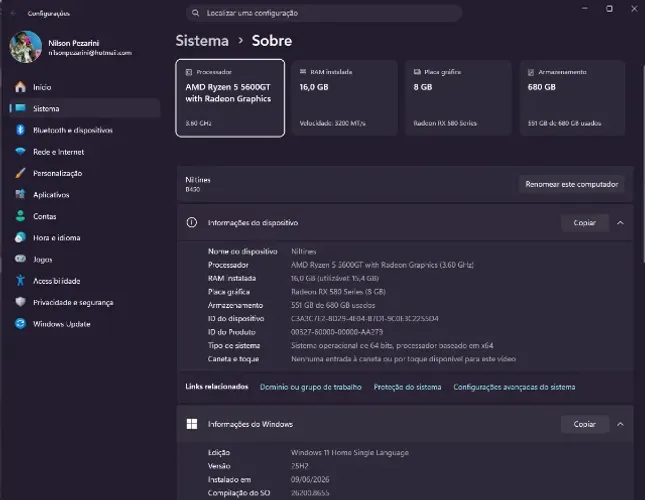This screenshot has width=645, height=500.
Task: Open Início in the sidebar
Action: (85, 87)
